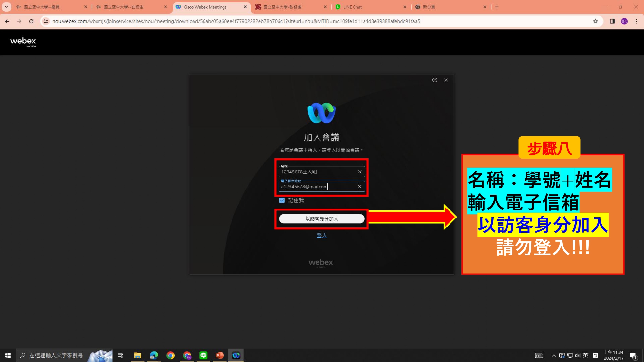The width and height of the screenshot is (644, 362).
Task: Open LINE from the taskbar
Action: click(203, 355)
